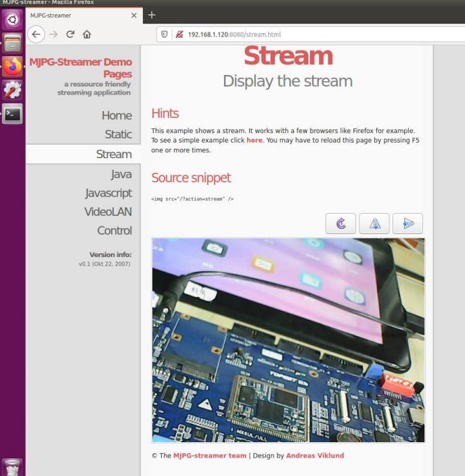Open the Andreas Viklund designer link

(315, 455)
